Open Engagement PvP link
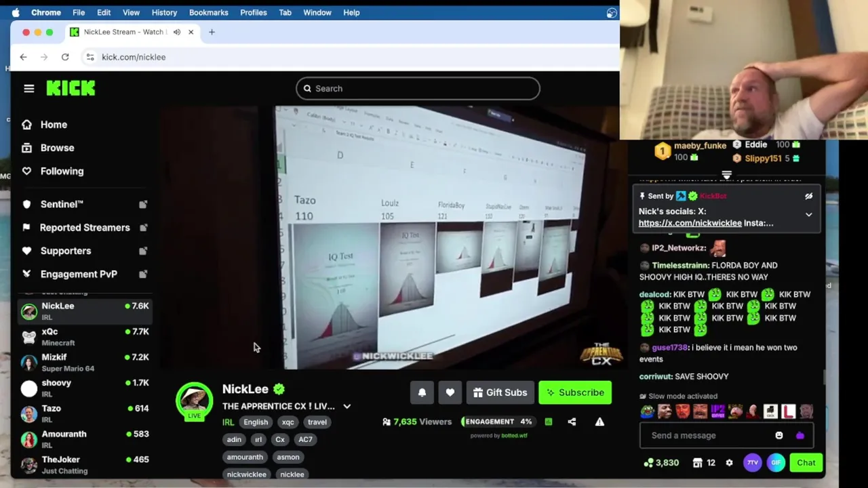This screenshot has height=488, width=868. 79,274
